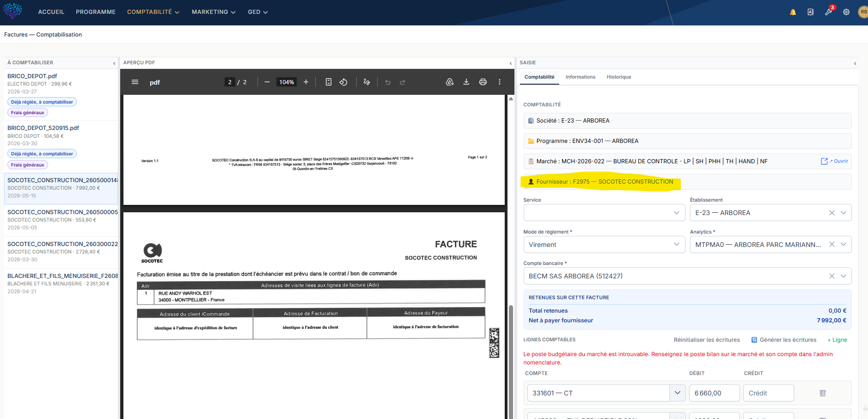
Task: Expand the MARKETING menu
Action: (214, 12)
